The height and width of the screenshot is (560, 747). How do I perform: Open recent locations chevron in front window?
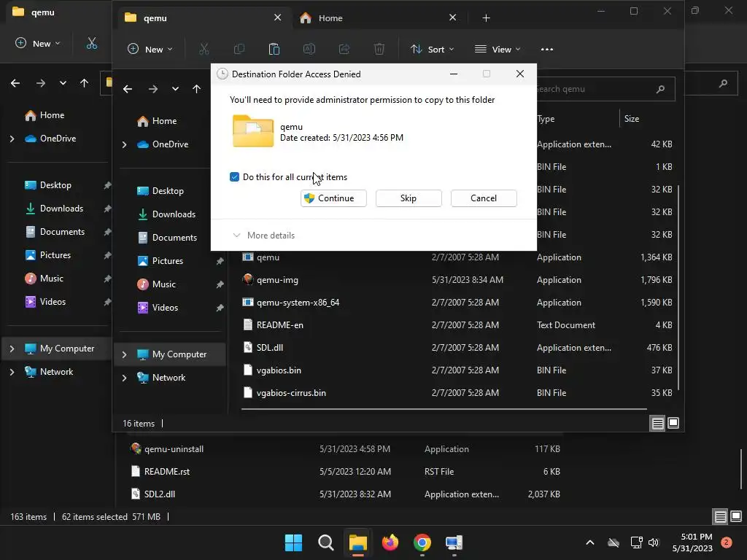tap(175, 89)
